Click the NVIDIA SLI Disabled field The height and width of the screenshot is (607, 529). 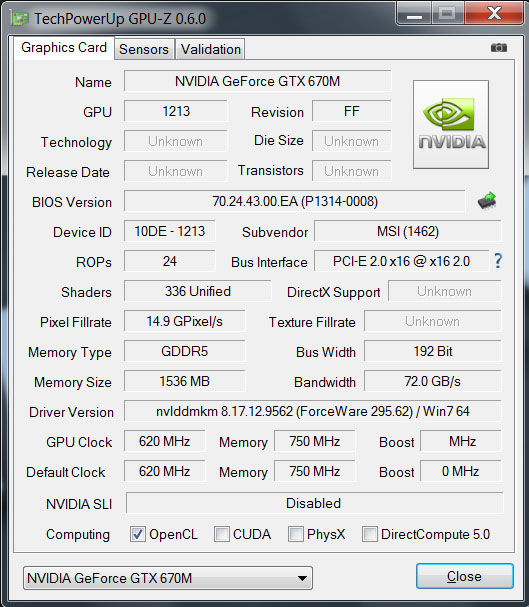(314, 503)
